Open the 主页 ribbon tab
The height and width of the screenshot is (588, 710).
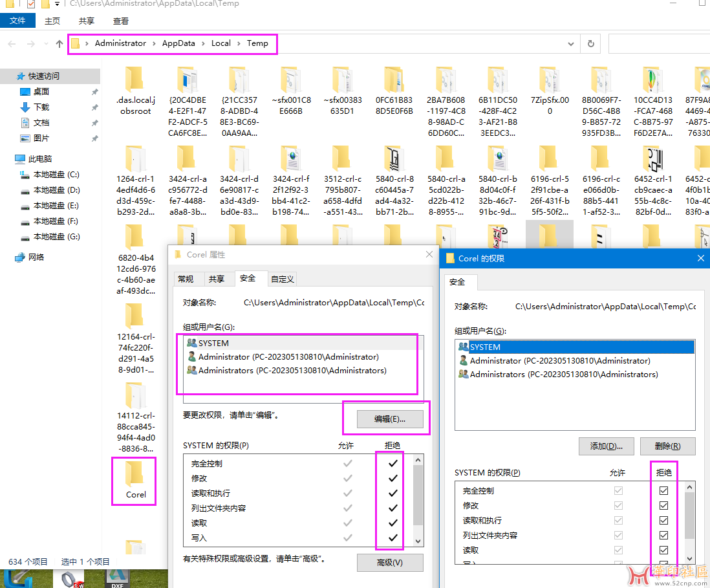click(x=52, y=21)
